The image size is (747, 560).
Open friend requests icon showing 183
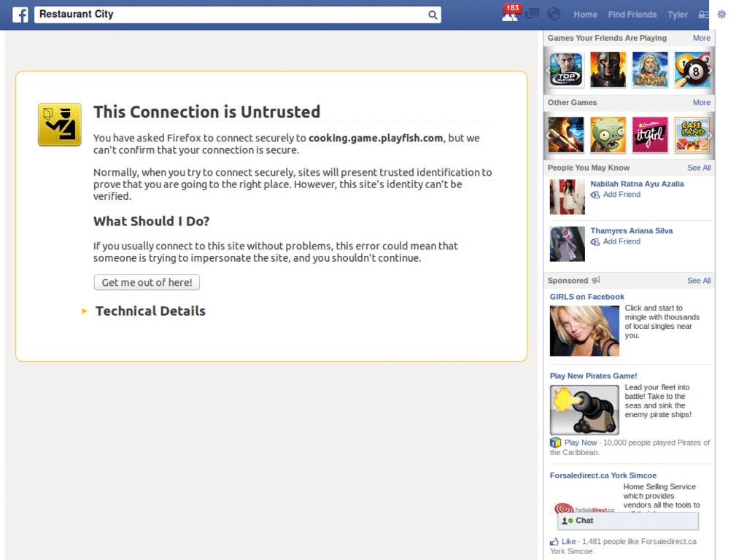click(x=510, y=15)
